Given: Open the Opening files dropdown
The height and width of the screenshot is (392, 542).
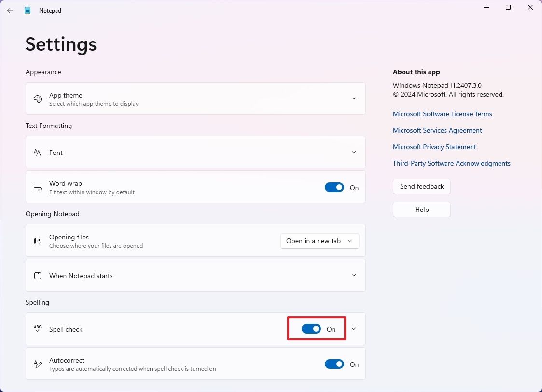Looking at the screenshot, I should [320, 240].
